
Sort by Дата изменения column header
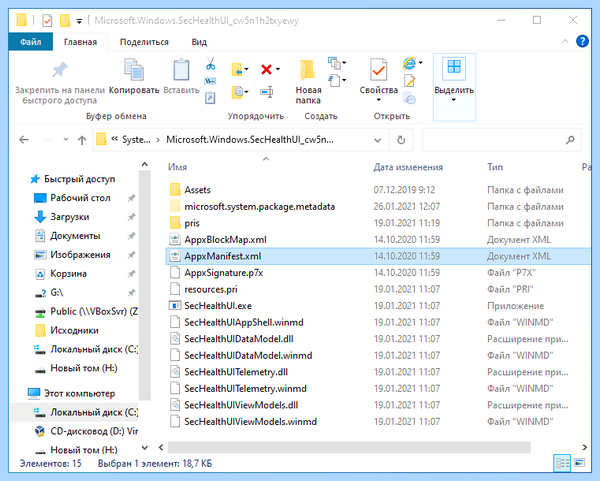(408, 167)
